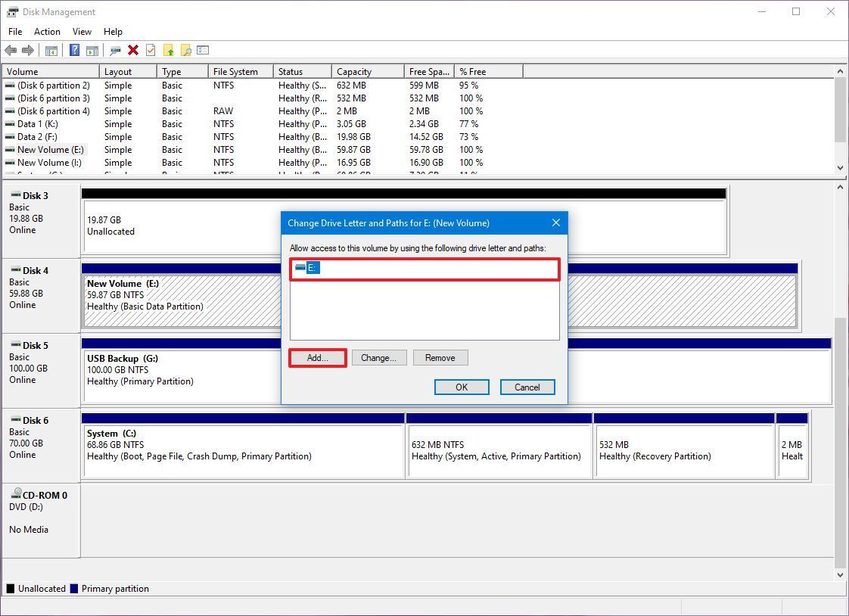Open the View menu
849x616 pixels.
(x=82, y=32)
